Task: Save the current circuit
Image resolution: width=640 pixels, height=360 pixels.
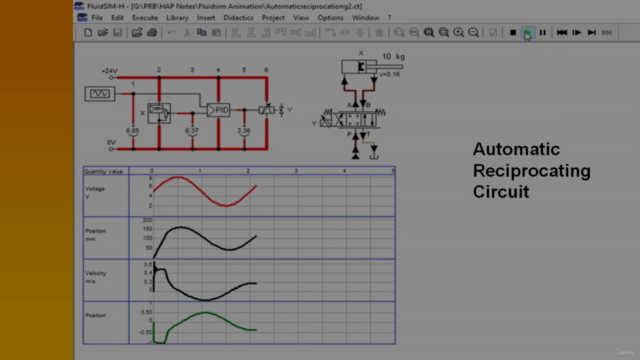Action: point(118,33)
